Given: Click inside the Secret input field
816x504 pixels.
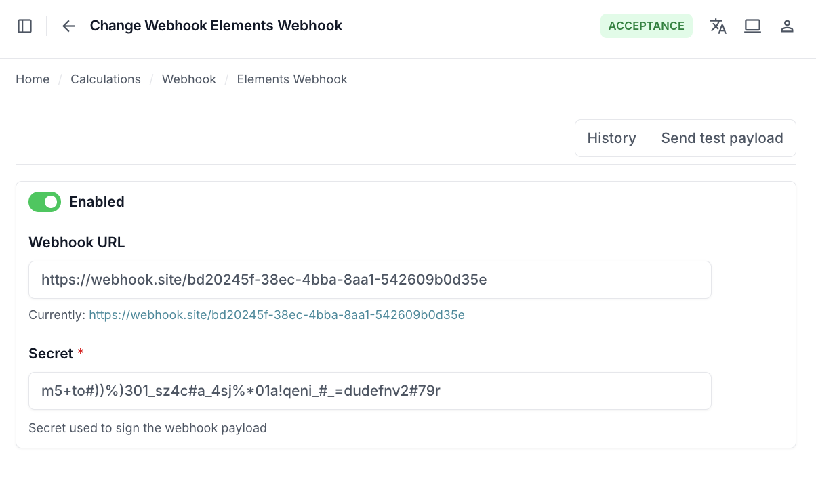Looking at the screenshot, I should click(369, 391).
